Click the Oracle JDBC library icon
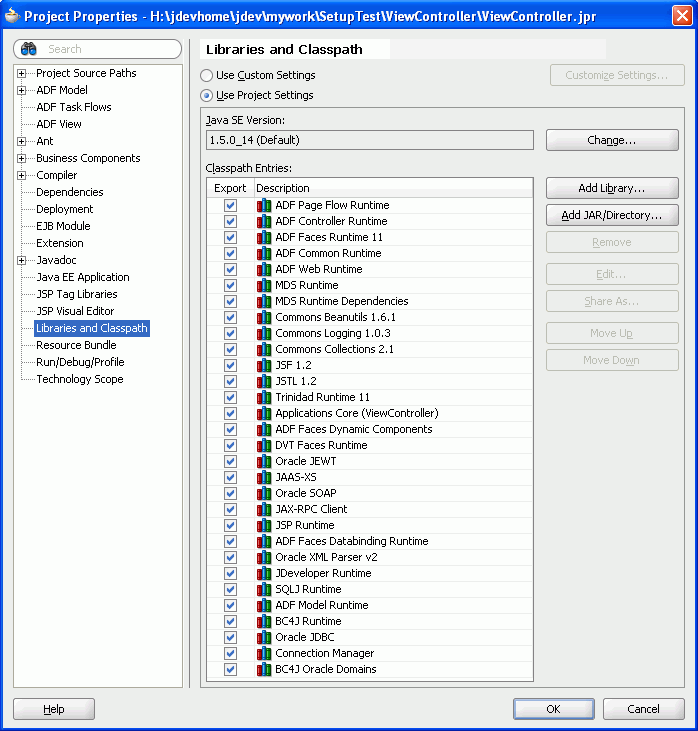 [264, 637]
